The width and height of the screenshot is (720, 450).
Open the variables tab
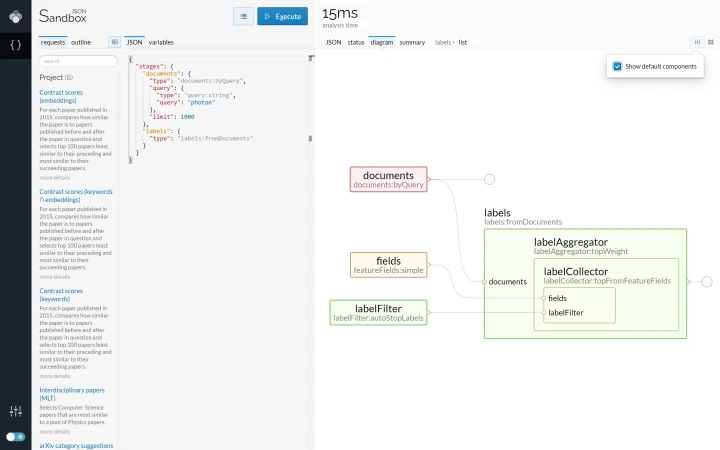[161, 42]
